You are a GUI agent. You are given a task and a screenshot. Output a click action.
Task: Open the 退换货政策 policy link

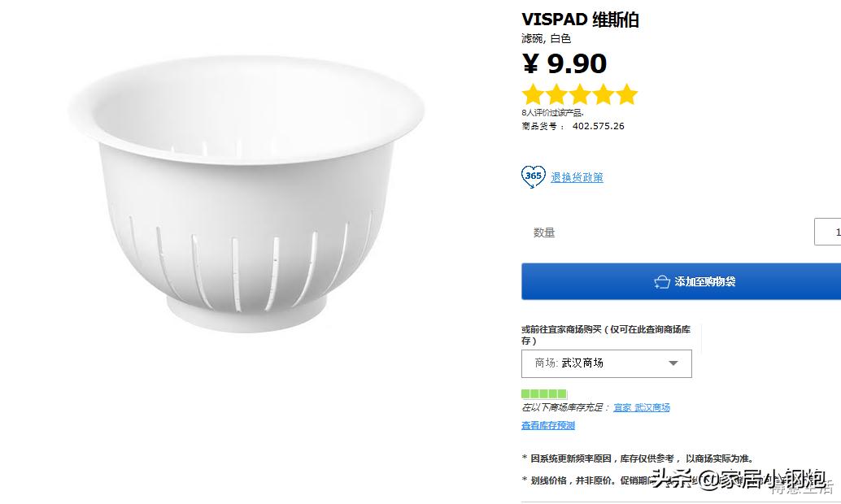click(x=577, y=177)
